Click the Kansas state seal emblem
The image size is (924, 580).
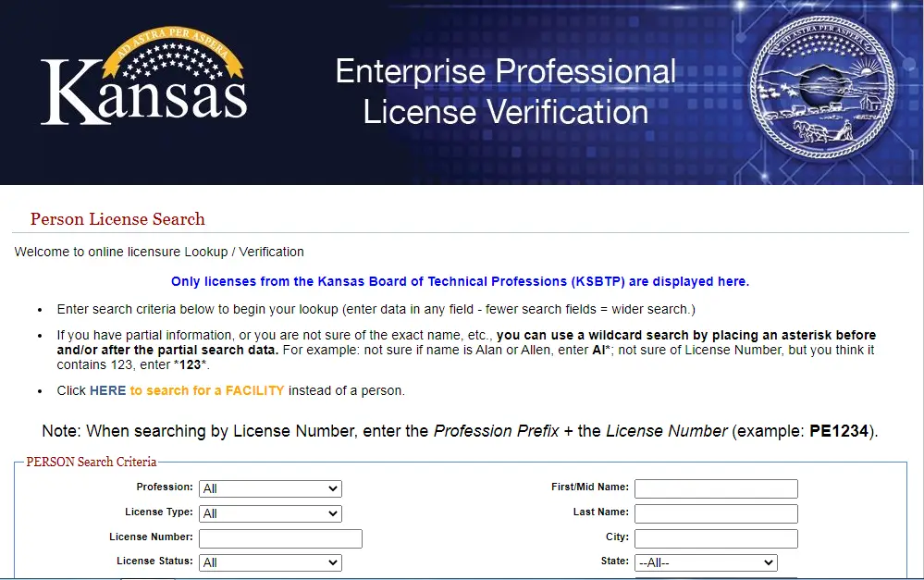click(x=822, y=94)
